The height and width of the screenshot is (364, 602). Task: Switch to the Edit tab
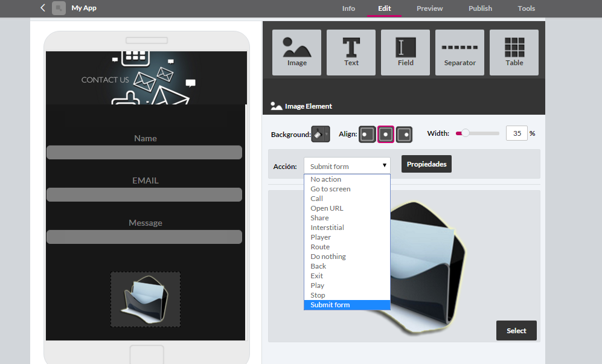(x=384, y=8)
